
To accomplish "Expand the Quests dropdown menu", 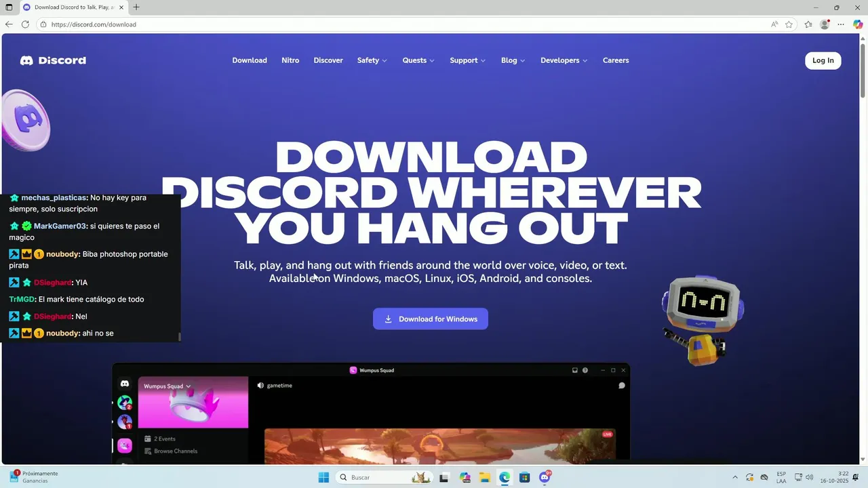I will (x=418, y=60).
